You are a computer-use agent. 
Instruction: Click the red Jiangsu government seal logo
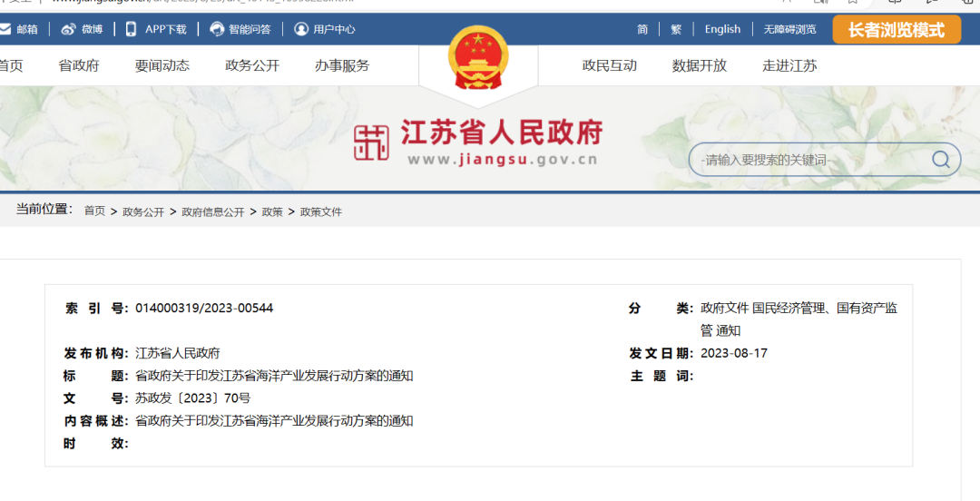[370, 143]
